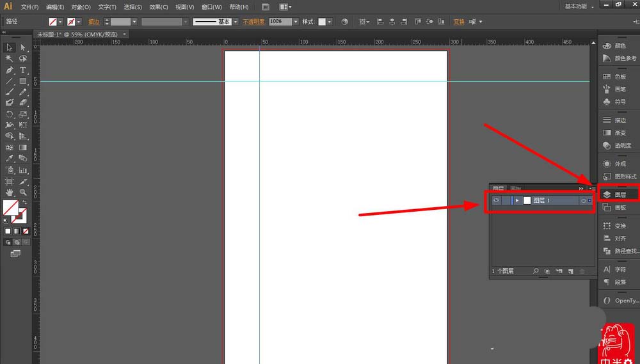Create new layer in Layers panel
Viewport: 640px width, 364px height.
click(571, 271)
